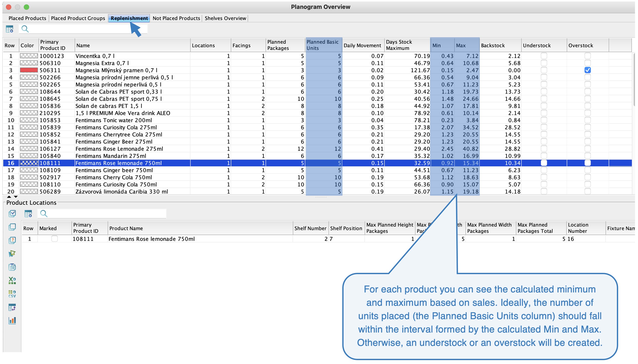
Task: Click the search magnifier in top toolbar
Action: coord(25,29)
